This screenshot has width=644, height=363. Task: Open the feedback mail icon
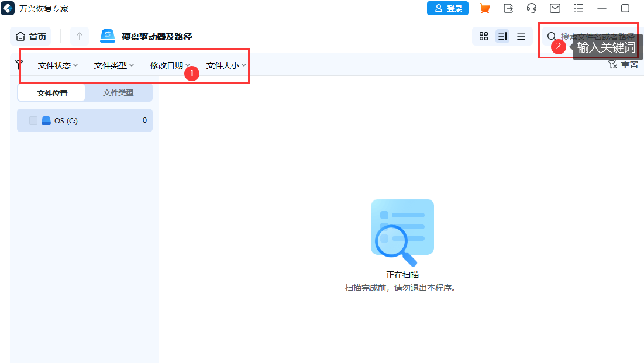[555, 8]
